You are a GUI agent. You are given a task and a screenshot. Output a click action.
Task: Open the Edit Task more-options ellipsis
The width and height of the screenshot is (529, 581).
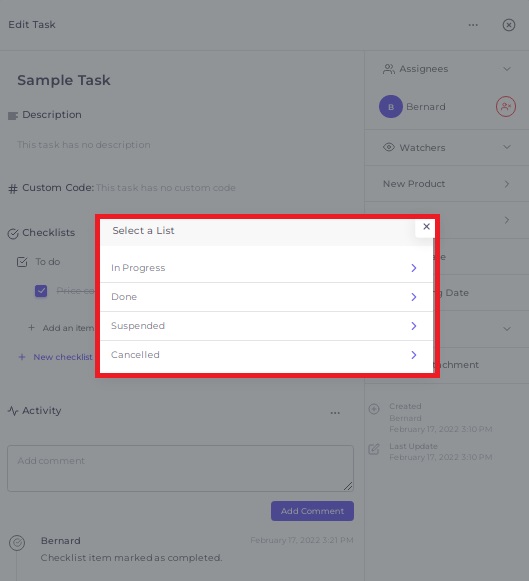coord(473,25)
